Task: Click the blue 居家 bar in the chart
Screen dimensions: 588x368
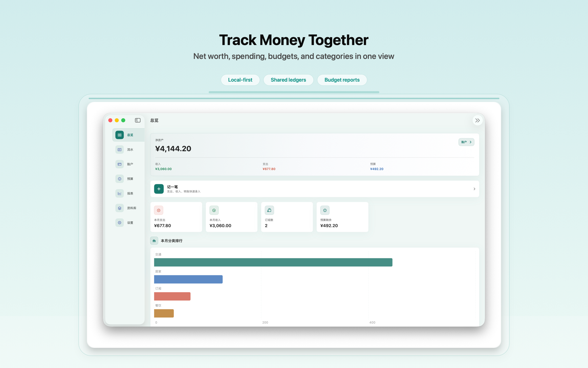Action: click(188, 279)
